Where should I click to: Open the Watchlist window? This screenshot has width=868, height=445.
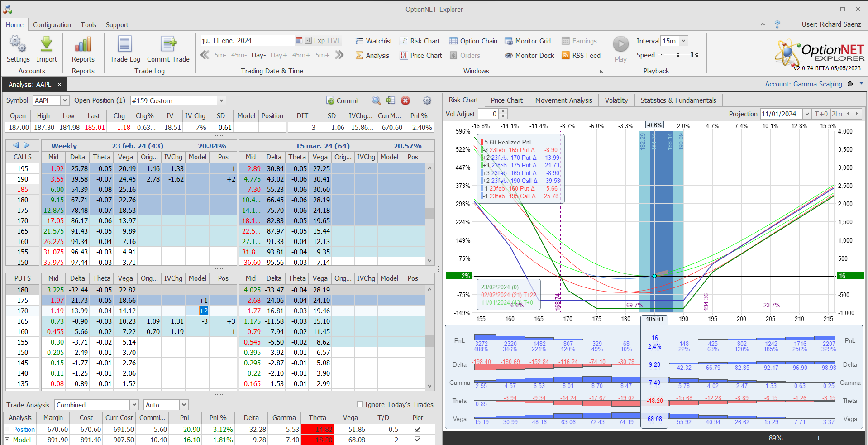(x=374, y=41)
